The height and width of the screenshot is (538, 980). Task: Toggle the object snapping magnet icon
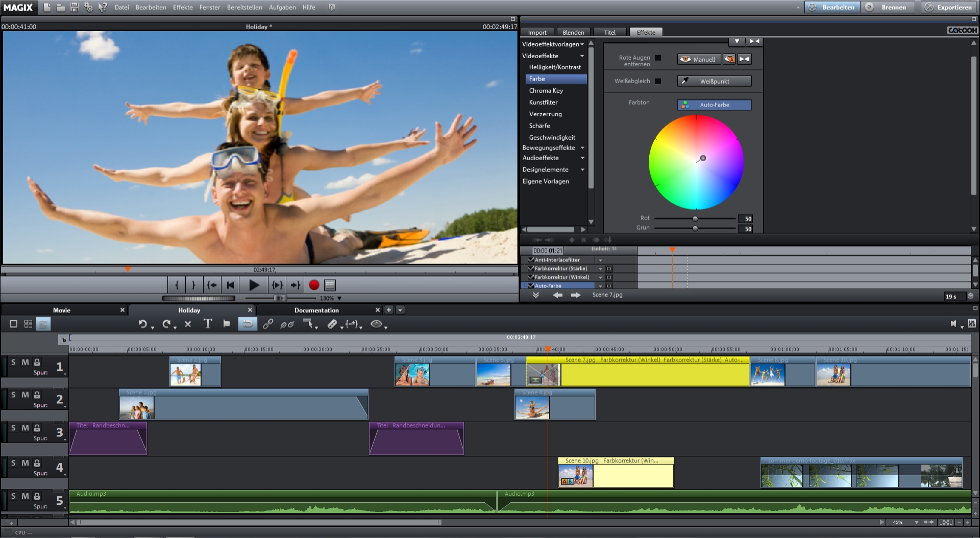pyautogui.click(x=248, y=324)
